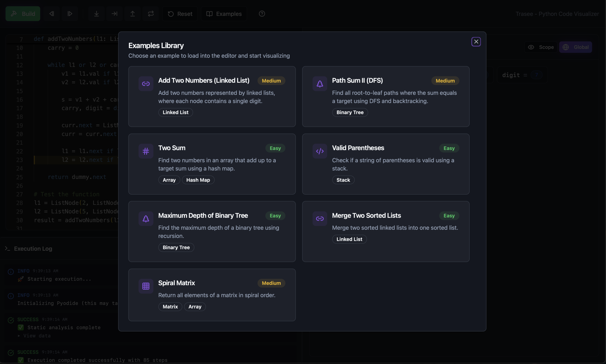Click the hash icon on Two Sum card
This screenshot has width=606, height=364.
[146, 151]
